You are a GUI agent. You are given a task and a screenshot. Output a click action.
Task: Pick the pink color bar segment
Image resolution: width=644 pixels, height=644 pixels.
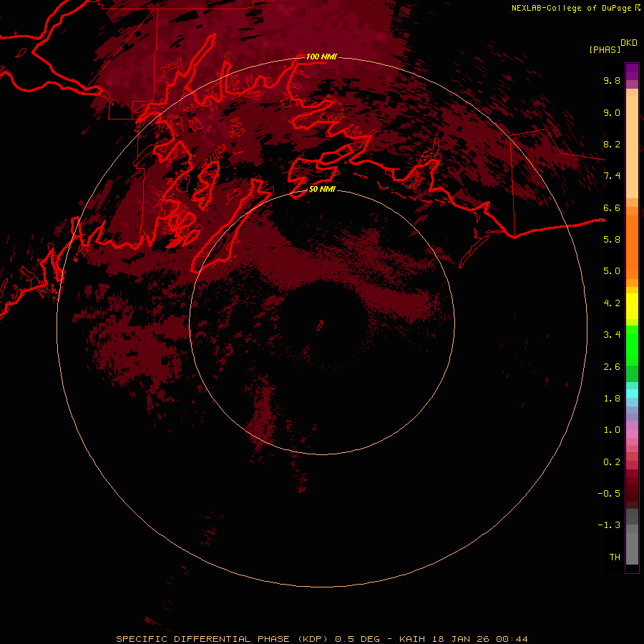point(632,434)
